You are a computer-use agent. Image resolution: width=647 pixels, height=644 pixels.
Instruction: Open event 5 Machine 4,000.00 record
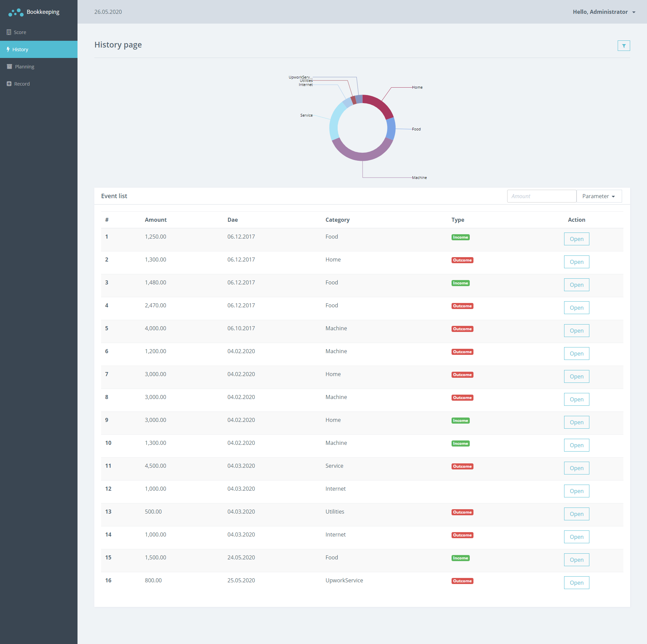(576, 331)
